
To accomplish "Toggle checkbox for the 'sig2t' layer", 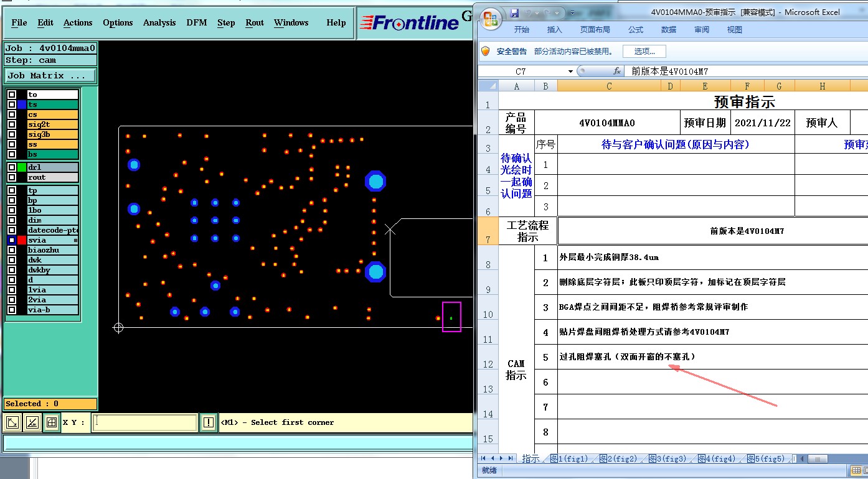I will (12, 124).
